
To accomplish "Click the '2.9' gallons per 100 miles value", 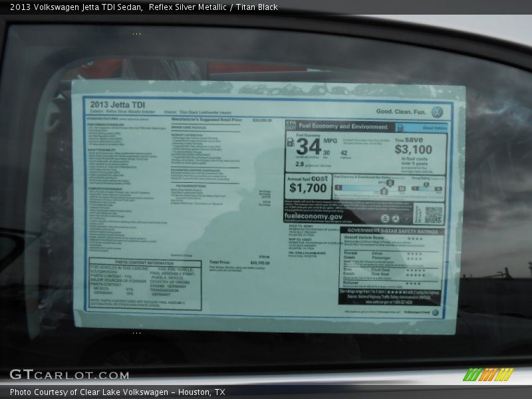I will [x=299, y=164].
